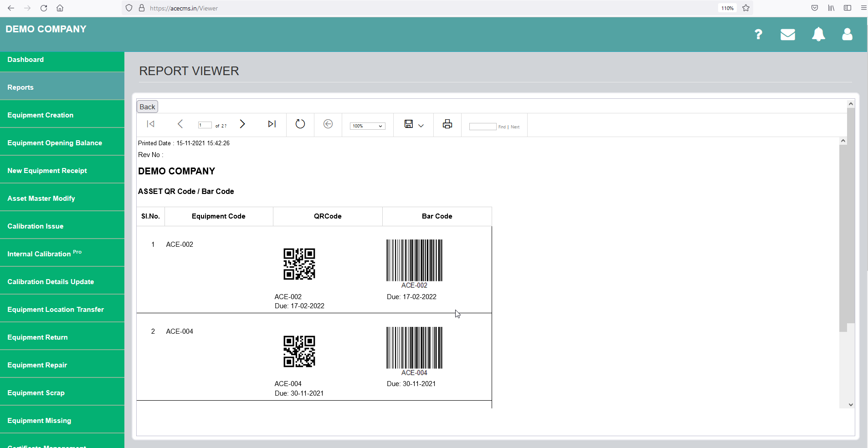The height and width of the screenshot is (448, 868).
Task: Click inside the Find search field
Action: click(483, 127)
